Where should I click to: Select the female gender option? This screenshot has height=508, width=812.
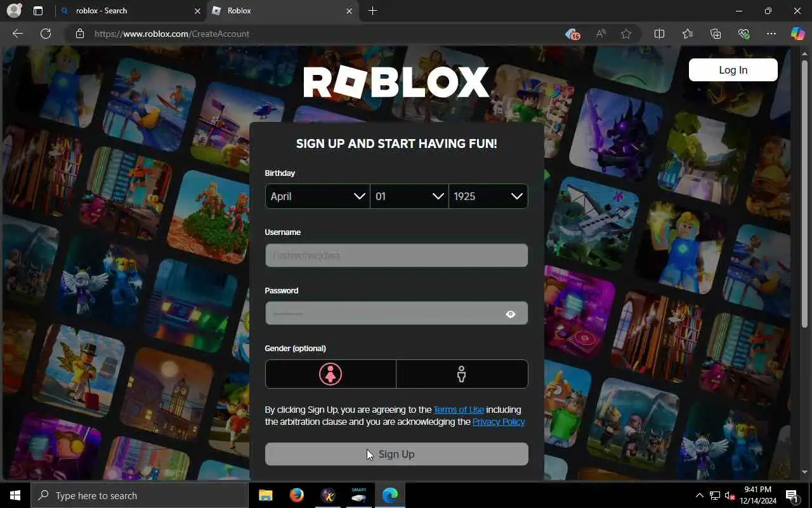(x=331, y=374)
